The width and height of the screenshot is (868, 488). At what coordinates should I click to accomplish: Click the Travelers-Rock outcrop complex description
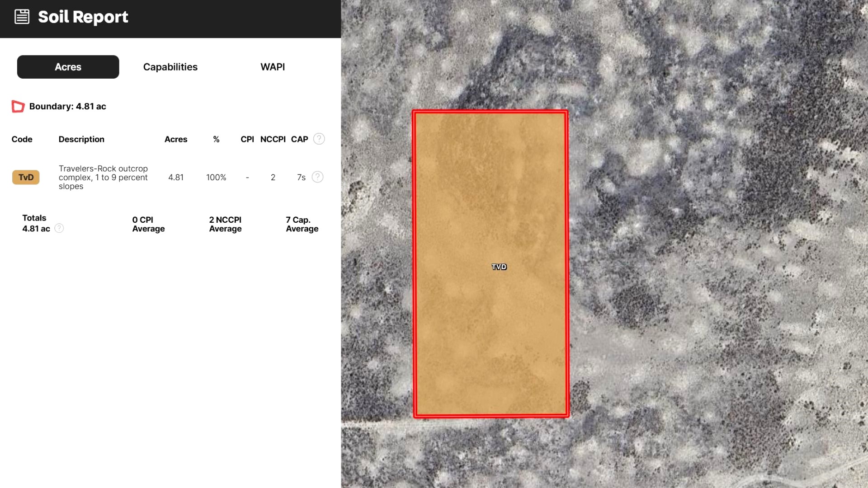click(103, 177)
